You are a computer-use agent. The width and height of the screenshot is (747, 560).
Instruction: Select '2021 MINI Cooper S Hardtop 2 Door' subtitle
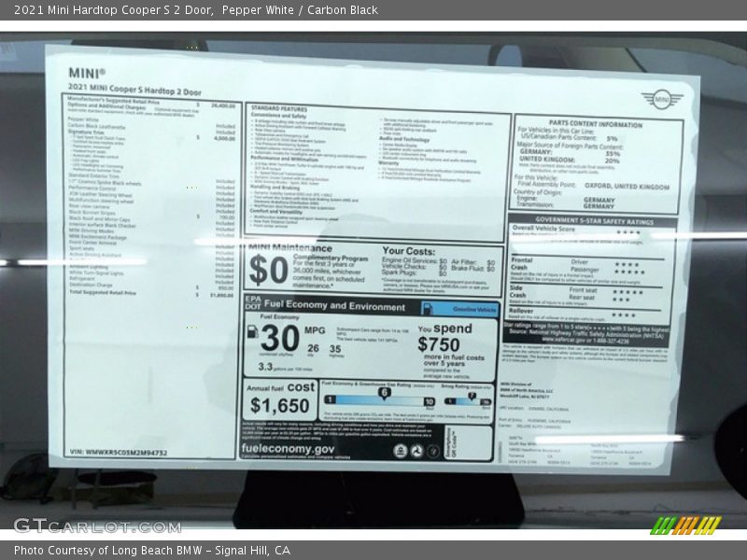134,89
